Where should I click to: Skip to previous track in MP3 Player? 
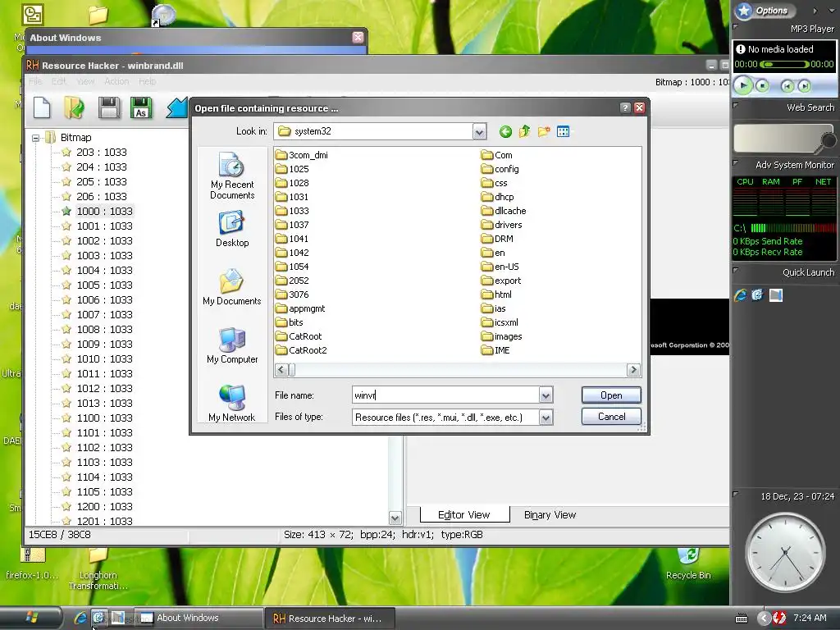tap(787, 85)
